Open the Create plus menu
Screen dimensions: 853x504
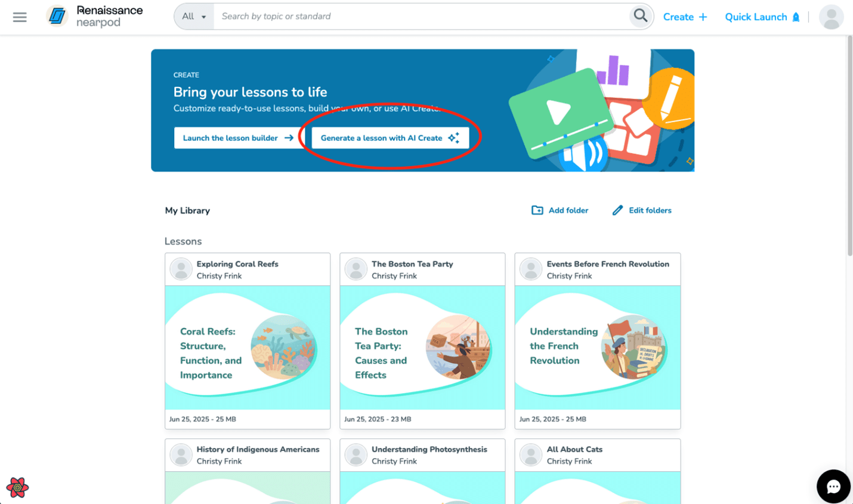tap(685, 17)
